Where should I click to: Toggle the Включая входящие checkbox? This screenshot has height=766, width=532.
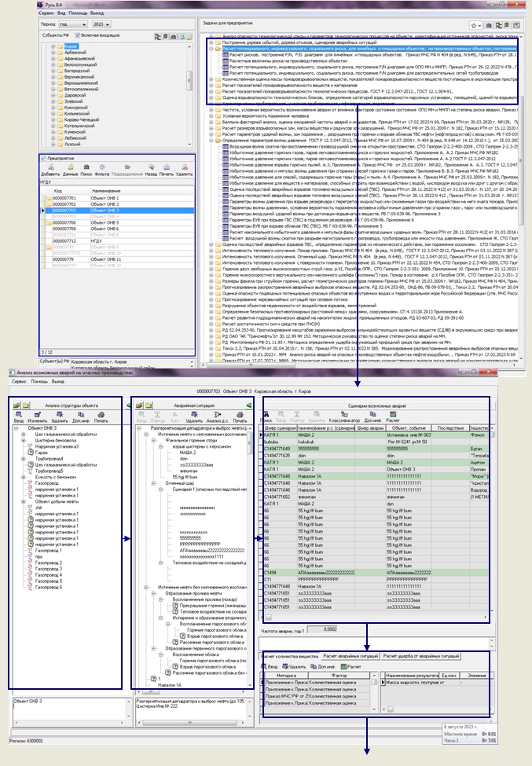coord(77,36)
